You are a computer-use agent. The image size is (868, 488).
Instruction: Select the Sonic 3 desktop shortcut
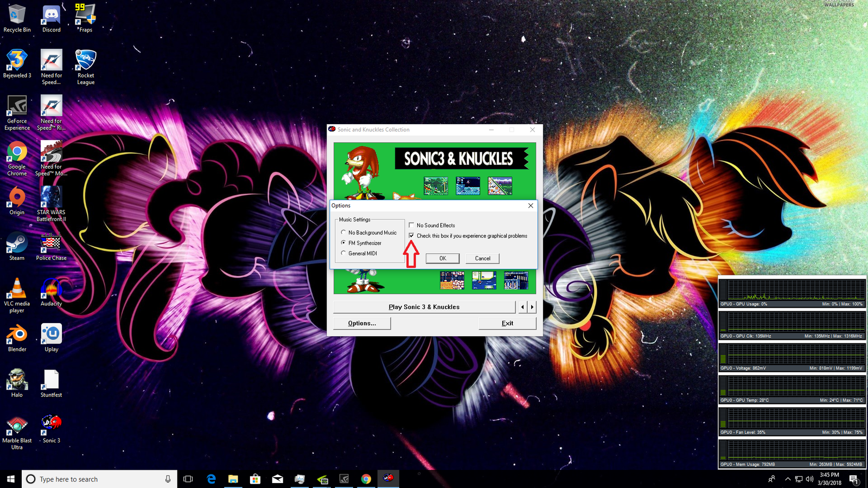point(52,428)
